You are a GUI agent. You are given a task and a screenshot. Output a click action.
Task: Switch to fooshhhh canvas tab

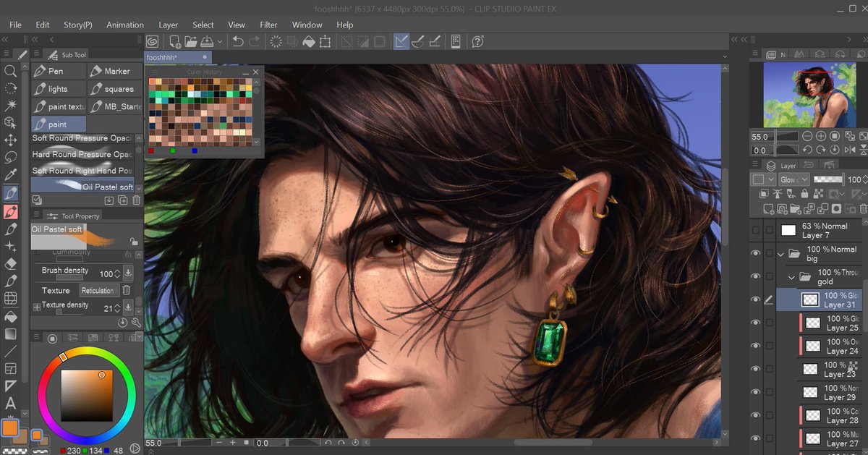point(178,57)
